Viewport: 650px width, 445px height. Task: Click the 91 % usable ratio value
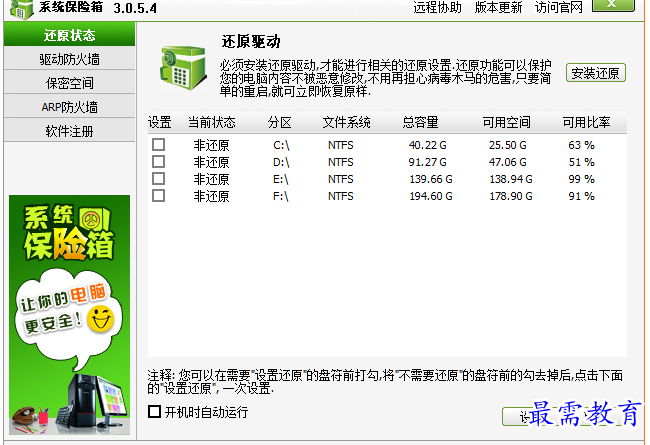point(582,196)
